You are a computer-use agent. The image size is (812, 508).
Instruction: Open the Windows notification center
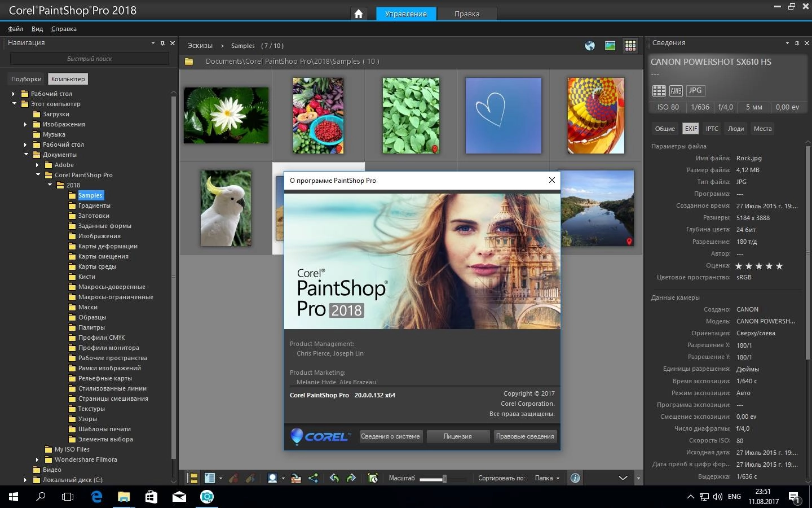coord(795,497)
